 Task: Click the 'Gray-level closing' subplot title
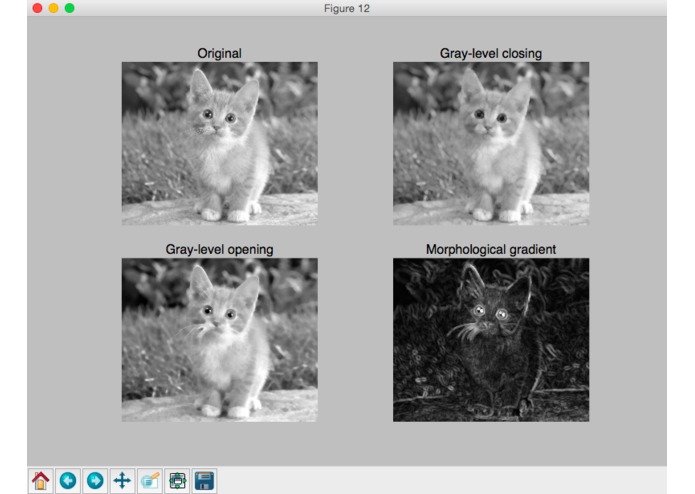point(491,54)
